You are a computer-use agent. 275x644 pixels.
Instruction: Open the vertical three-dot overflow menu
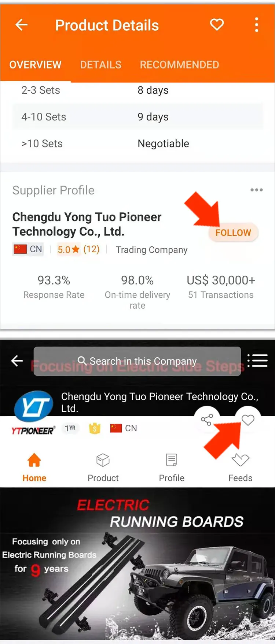click(x=257, y=25)
